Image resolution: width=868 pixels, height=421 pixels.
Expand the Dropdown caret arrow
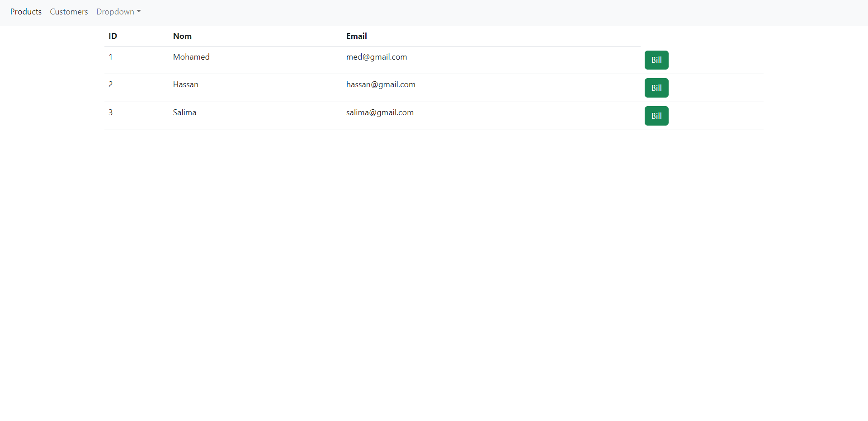point(138,12)
